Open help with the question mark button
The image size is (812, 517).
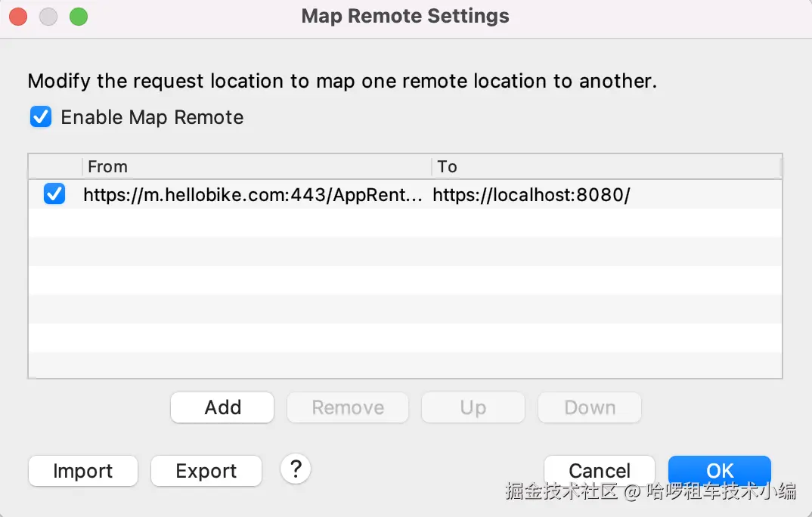pyautogui.click(x=296, y=469)
